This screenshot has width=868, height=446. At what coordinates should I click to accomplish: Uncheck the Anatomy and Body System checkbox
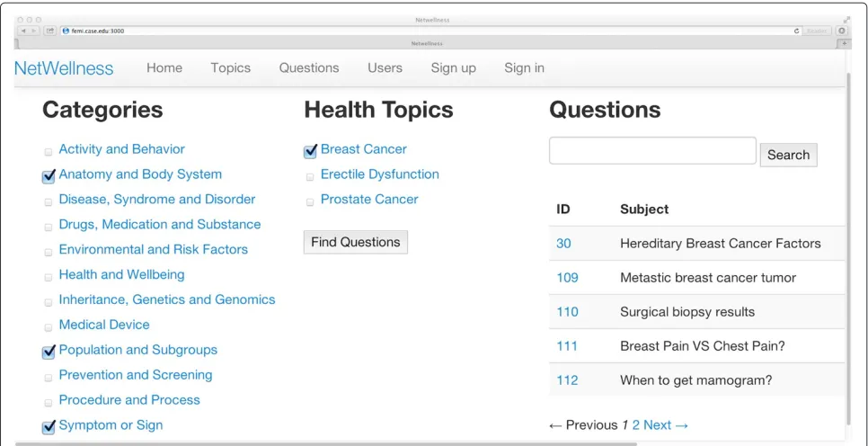point(49,177)
